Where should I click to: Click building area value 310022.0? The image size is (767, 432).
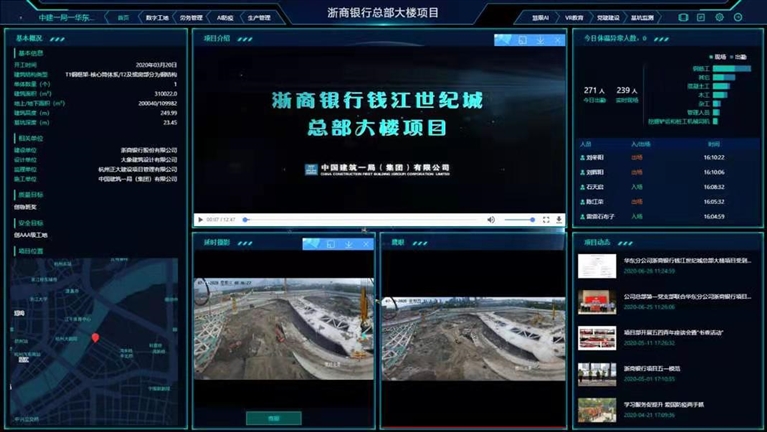(x=166, y=93)
